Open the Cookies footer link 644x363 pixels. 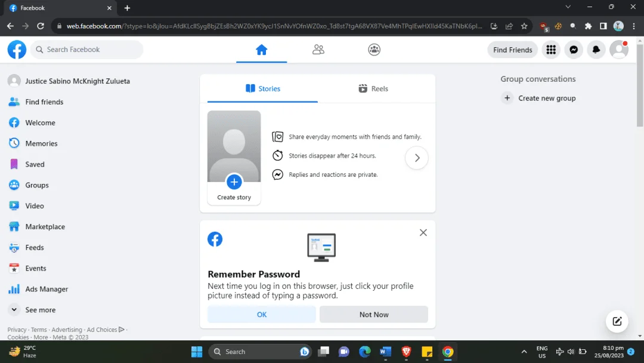18,337
